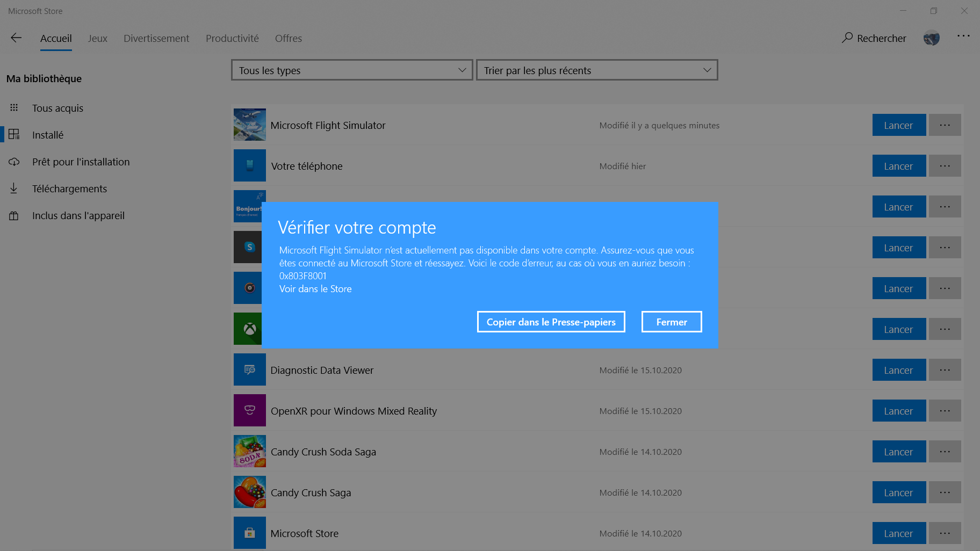Click the Rechercher search label

click(882, 39)
